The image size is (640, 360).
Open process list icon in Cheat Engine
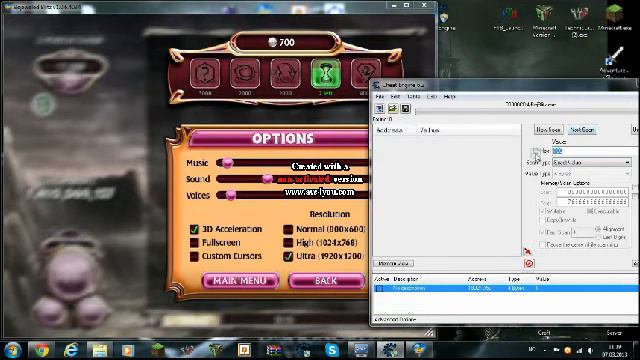pyautogui.click(x=380, y=109)
